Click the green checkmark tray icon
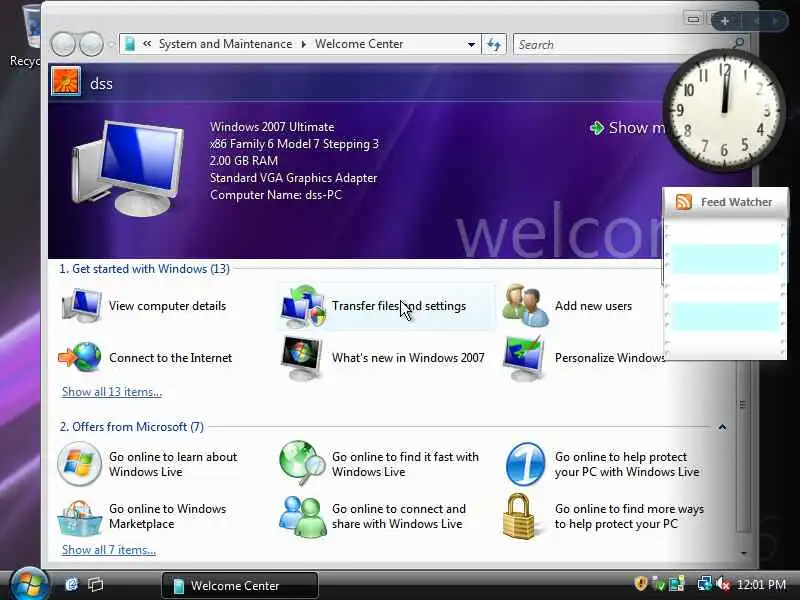The width and height of the screenshot is (800, 600). tap(659, 584)
